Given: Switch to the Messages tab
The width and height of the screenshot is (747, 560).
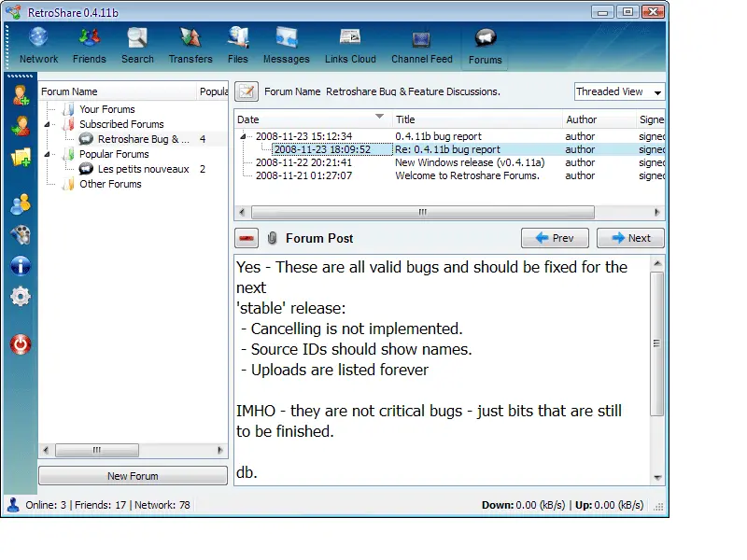Looking at the screenshot, I should point(286,46).
